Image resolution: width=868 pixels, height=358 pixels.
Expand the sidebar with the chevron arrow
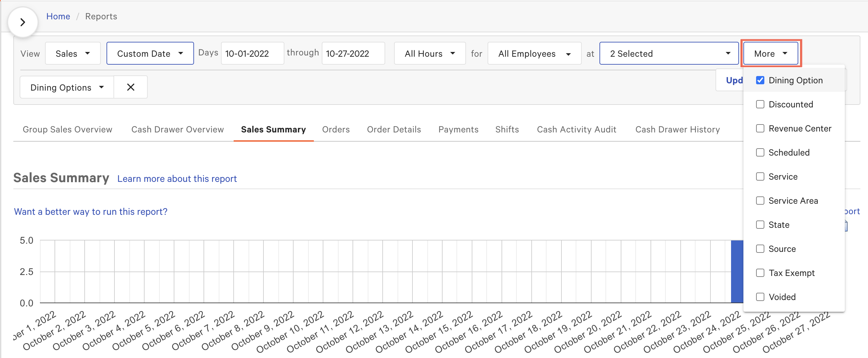23,22
